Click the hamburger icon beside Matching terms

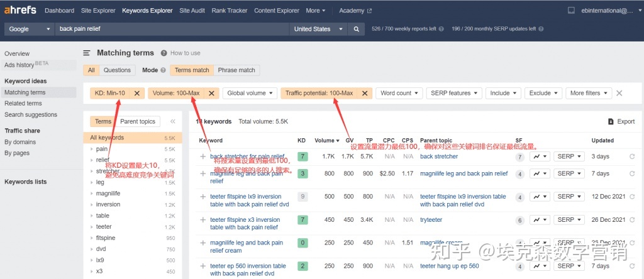pyautogui.click(x=87, y=53)
